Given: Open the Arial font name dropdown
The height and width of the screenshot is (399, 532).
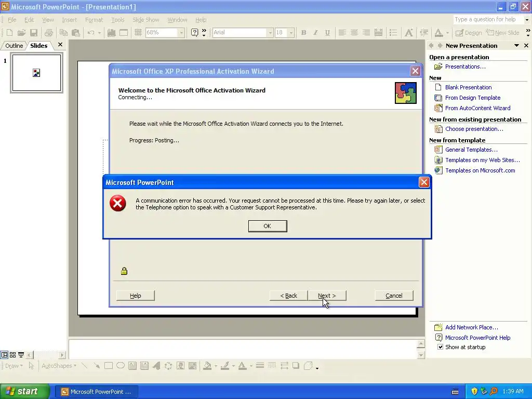Looking at the screenshot, I should click(x=270, y=33).
